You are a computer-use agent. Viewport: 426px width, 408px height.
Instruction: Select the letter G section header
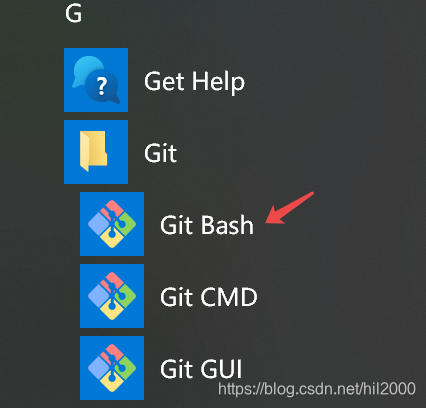click(x=73, y=14)
